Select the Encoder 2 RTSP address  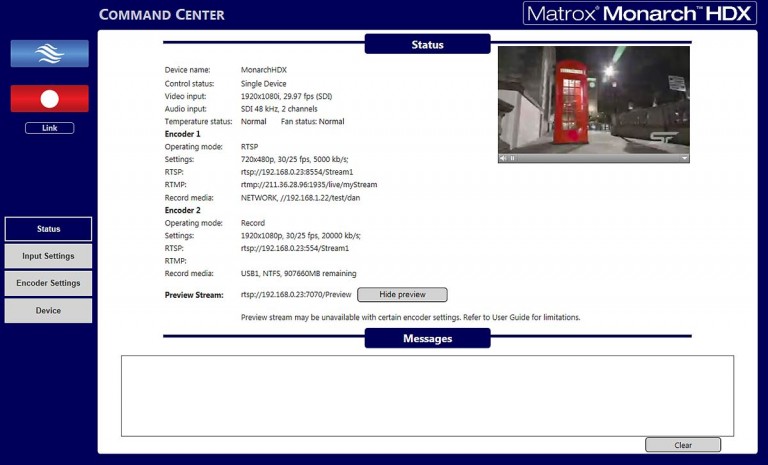coord(295,248)
